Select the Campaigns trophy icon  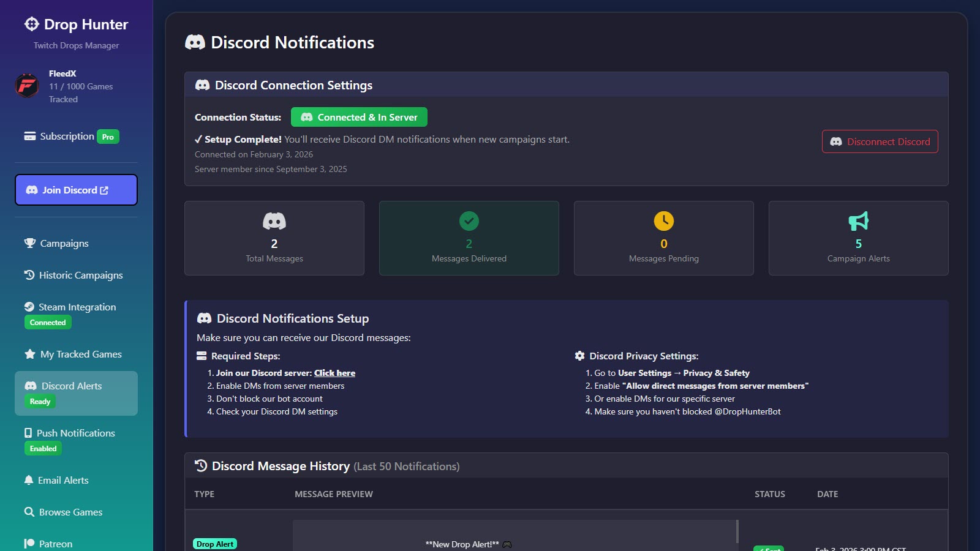pos(29,243)
